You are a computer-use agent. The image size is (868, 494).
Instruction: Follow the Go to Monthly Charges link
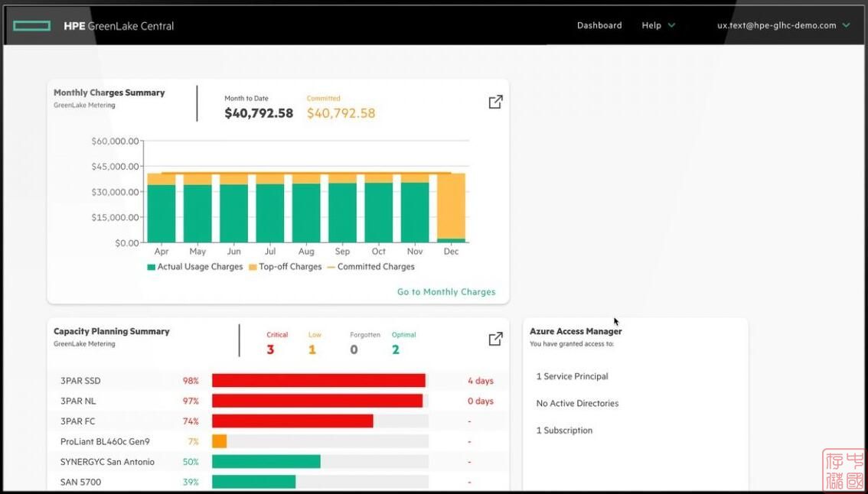click(x=445, y=292)
